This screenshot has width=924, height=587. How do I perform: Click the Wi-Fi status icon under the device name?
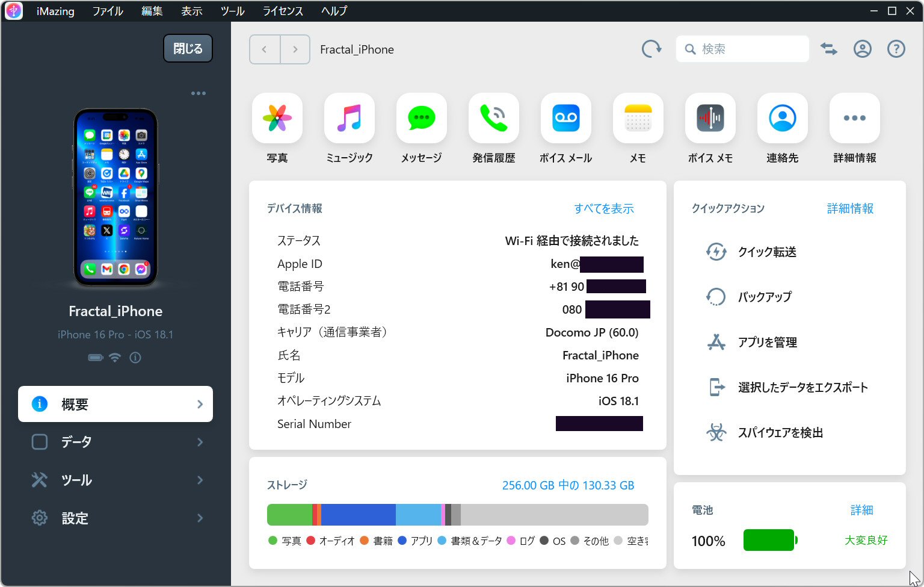tap(115, 358)
